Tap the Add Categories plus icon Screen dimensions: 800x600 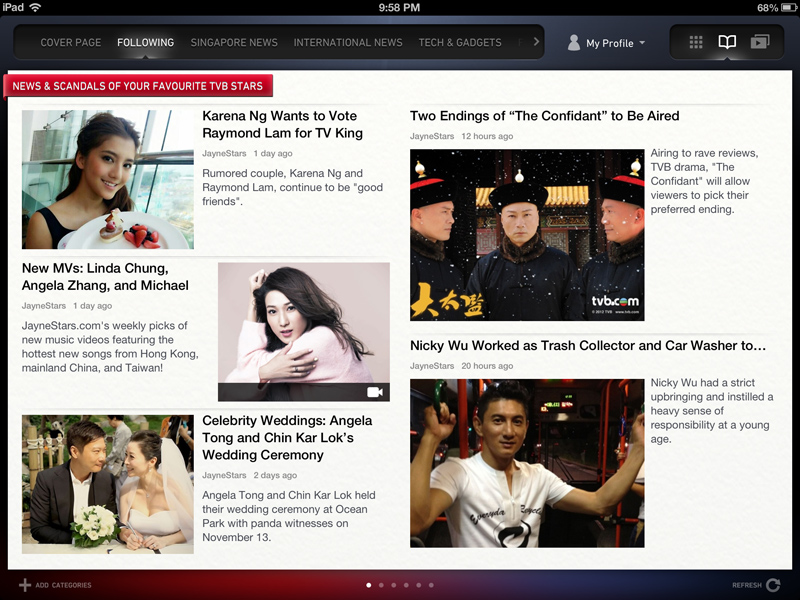click(25, 585)
